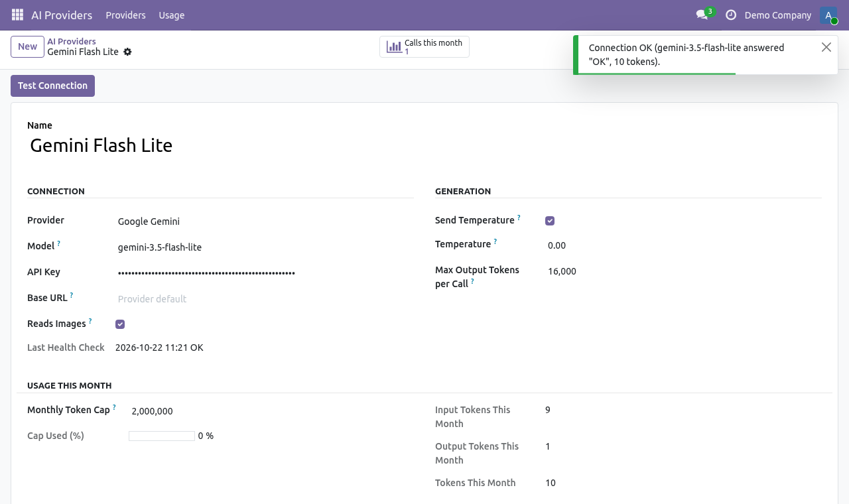Click the Output Tokens This Month value 1
The height and width of the screenshot is (504, 849).
click(x=548, y=446)
